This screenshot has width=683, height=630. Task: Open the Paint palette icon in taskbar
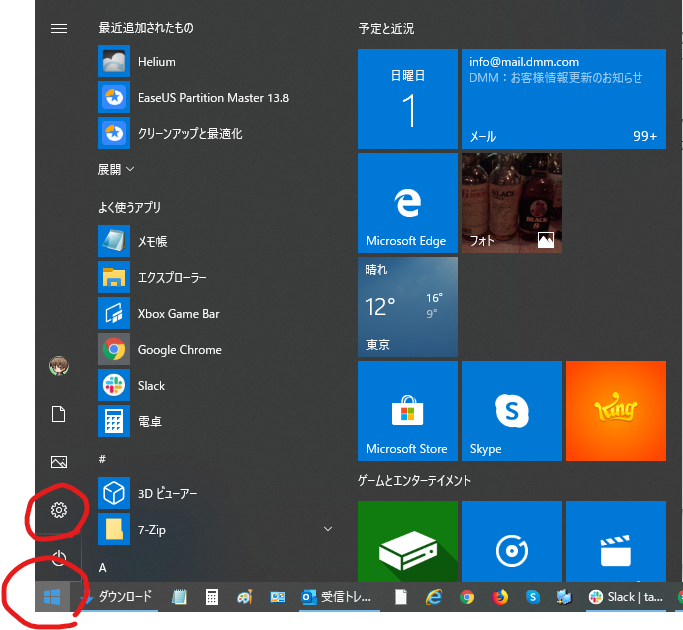(245, 597)
